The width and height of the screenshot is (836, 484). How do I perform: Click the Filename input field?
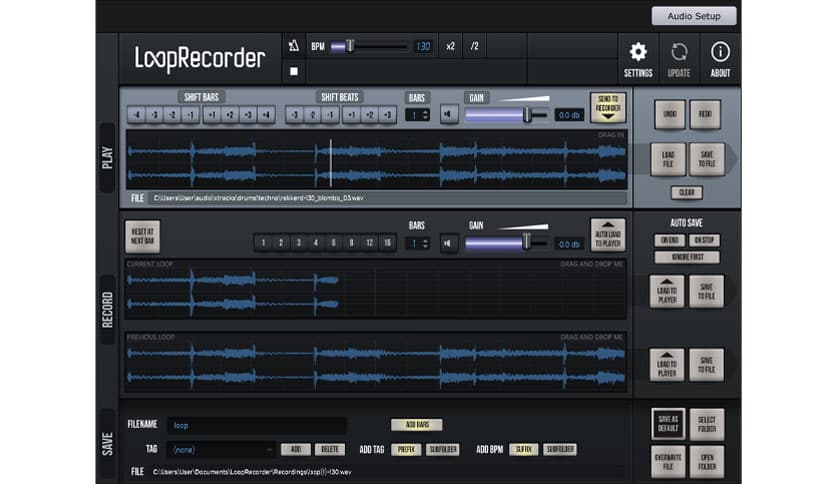[256, 425]
